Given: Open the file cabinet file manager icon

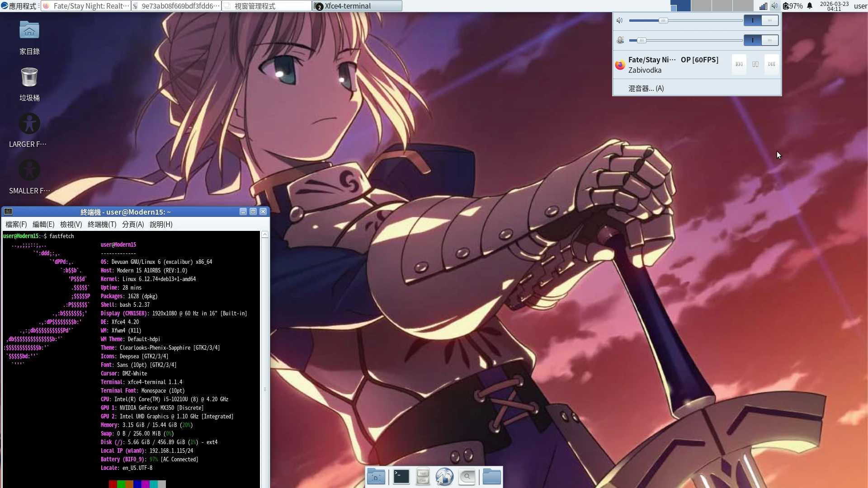Looking at the screenshot, I should [423, 477].
